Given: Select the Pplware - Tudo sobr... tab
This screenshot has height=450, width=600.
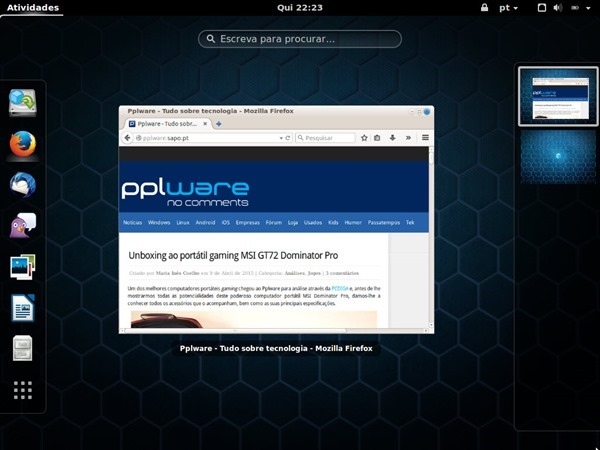Looking at the screenshot, I should click(168, 124).
